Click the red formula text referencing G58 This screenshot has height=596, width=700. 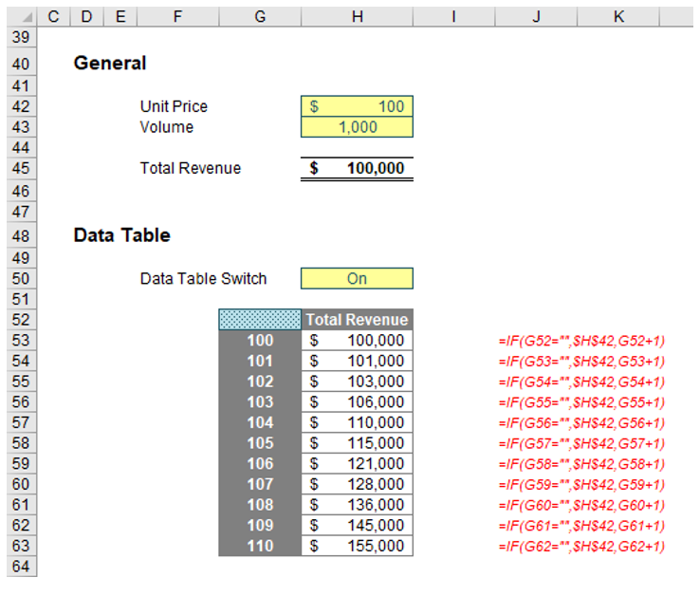coord(581,464)
